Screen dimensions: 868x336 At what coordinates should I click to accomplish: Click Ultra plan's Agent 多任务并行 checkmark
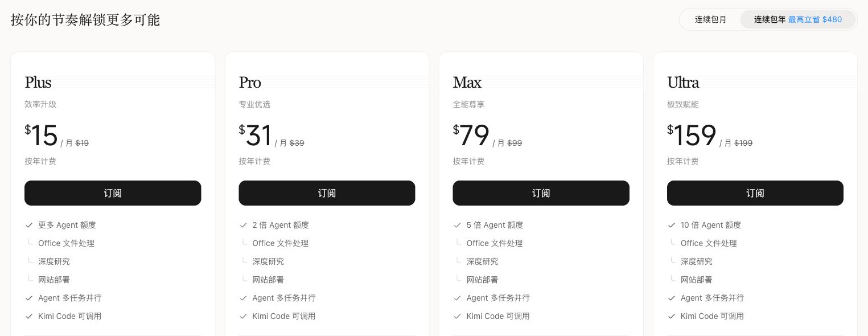click(x=671, y=298)
